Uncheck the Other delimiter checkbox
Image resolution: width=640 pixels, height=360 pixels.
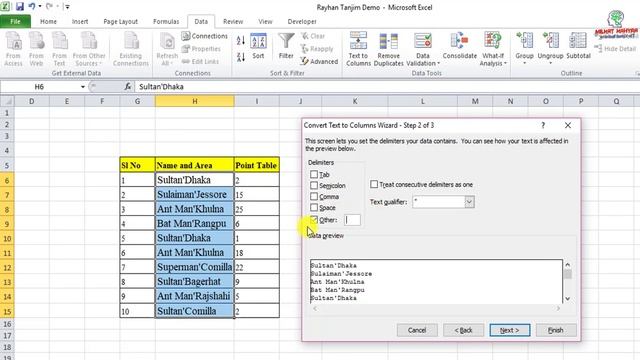tap(313, 220)
